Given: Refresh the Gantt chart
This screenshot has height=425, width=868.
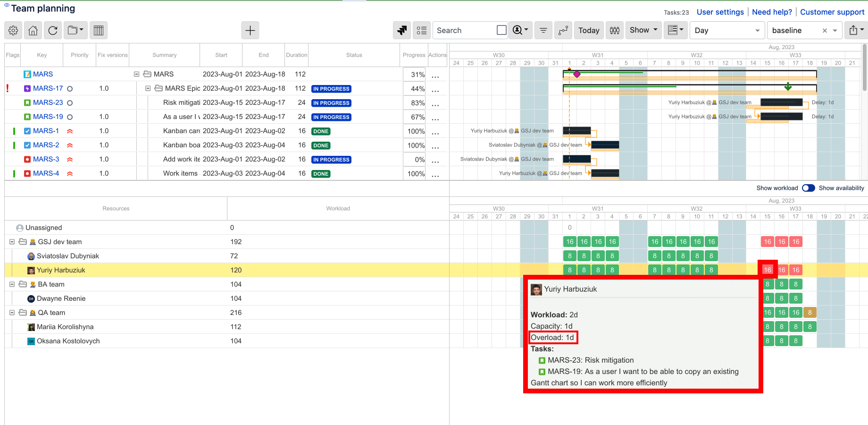Looking at the screenshot, I should coord(53,30).
